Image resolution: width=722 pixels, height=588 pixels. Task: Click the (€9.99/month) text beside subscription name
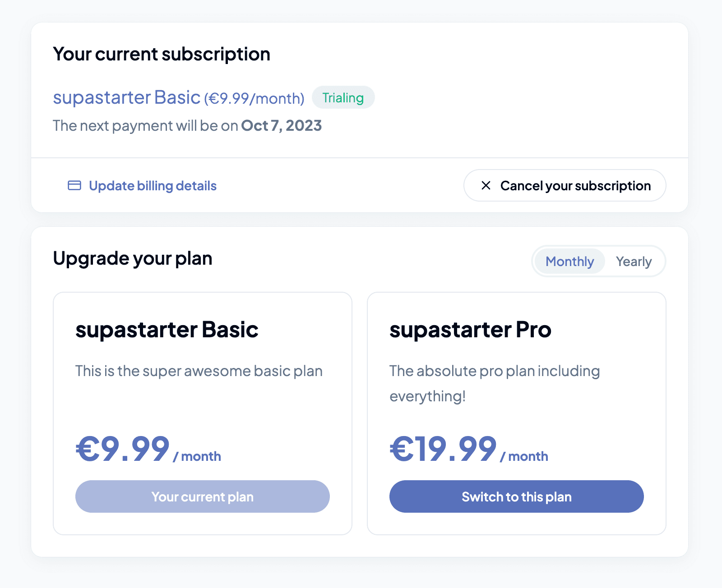(x=254, y=98)
